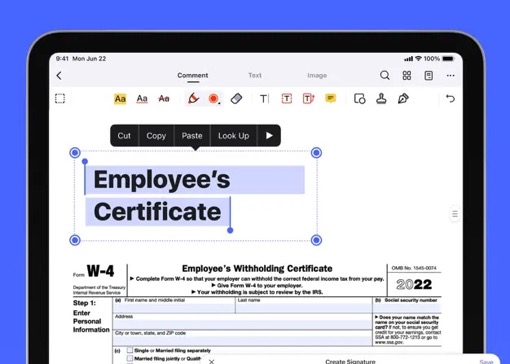Viewport: 510px width, 364px height.
Task: Click the 9:41 time in status bar
Action: (62, 59)
